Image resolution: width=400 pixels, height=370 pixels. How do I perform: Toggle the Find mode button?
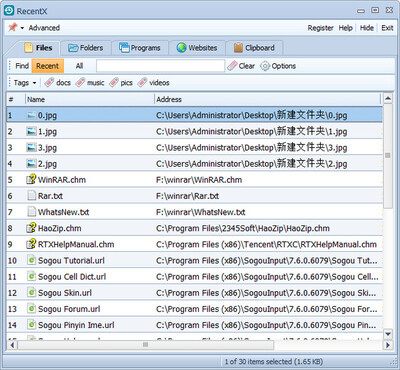(x=22, y=66)
